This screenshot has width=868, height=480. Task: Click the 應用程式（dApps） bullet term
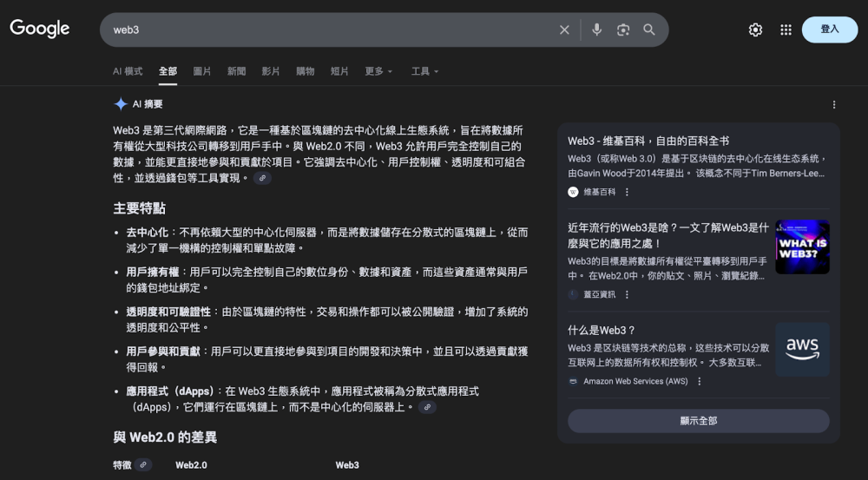[x=169, y=391]
